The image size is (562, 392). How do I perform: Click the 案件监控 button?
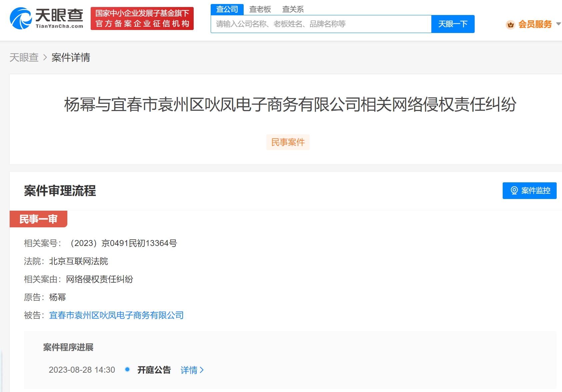(x=529, y=190)
